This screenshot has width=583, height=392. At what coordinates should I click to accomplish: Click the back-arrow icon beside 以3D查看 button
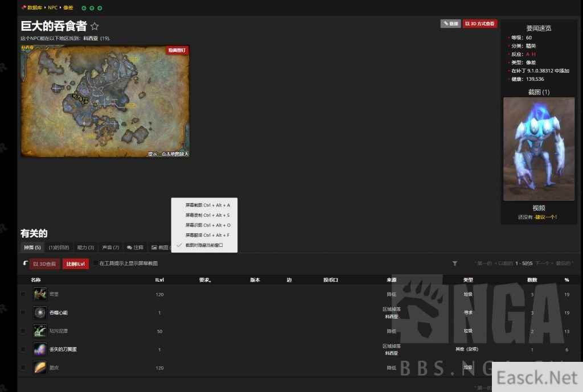click(25, 263)
